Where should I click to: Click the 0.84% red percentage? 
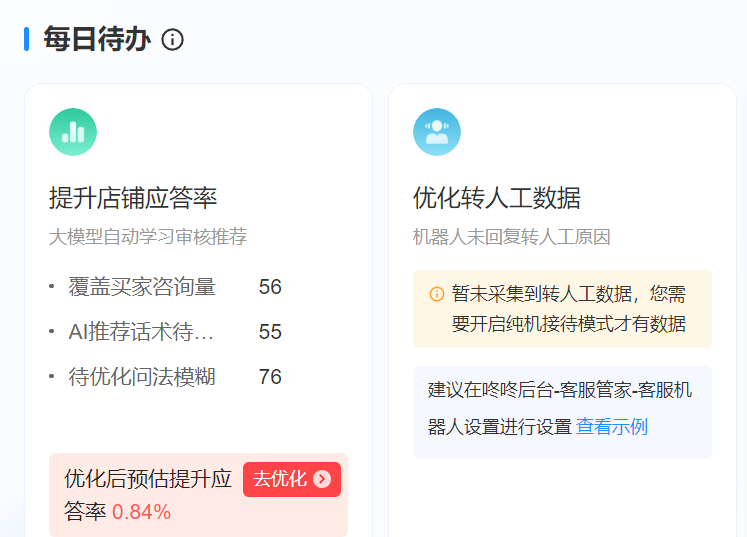point(141,512)
